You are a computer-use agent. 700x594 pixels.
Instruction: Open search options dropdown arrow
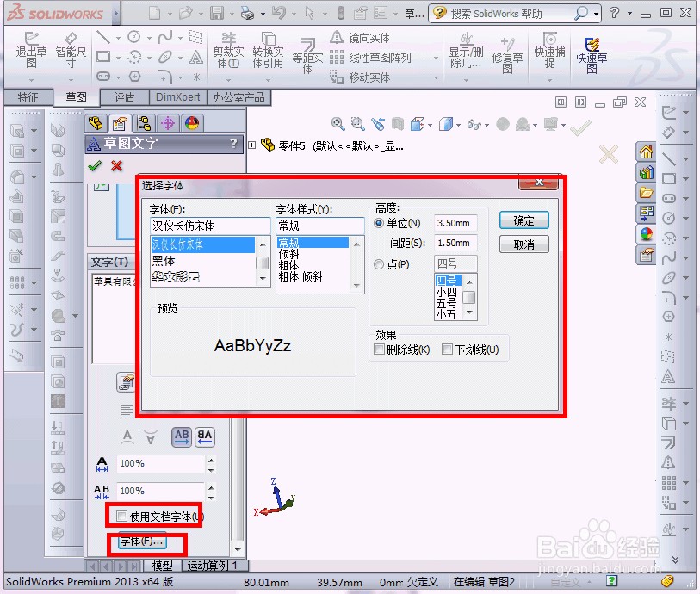point(597,14)
